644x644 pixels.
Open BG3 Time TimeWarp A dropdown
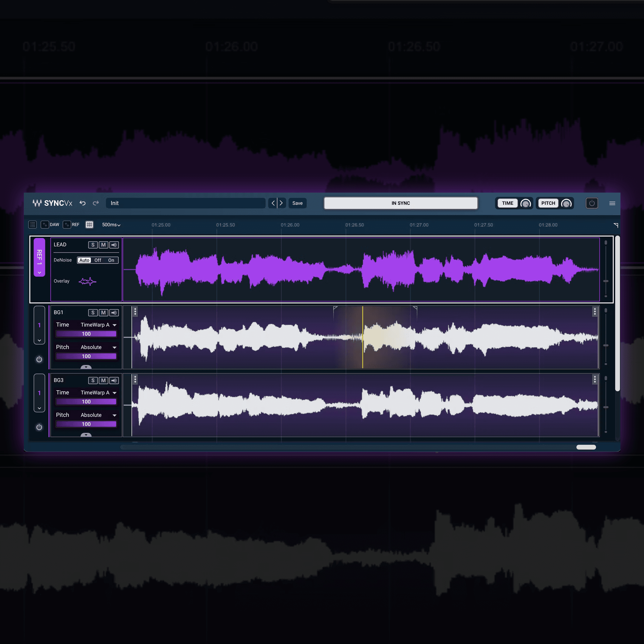point(98,393)
